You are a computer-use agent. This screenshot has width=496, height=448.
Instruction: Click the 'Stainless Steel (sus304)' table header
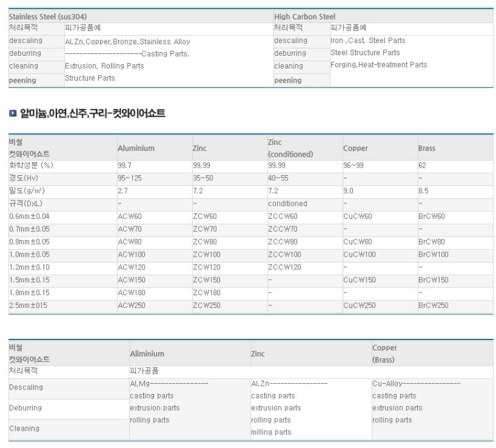click(47, 17)
